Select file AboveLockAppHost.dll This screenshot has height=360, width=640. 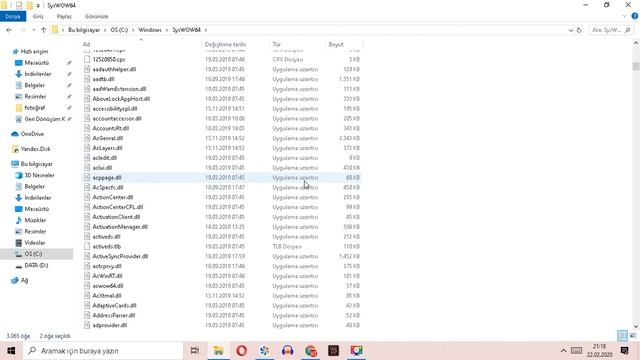121,99
